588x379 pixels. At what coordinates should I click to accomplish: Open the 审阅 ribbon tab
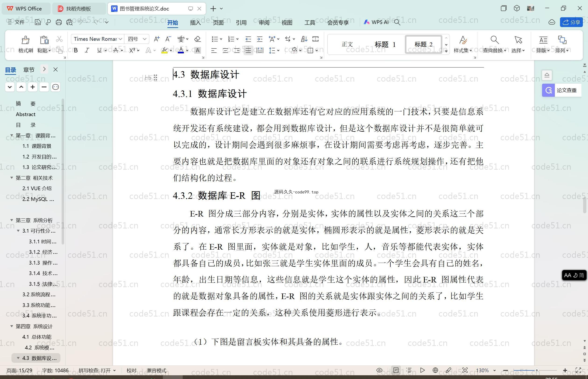tap(264, 23)
